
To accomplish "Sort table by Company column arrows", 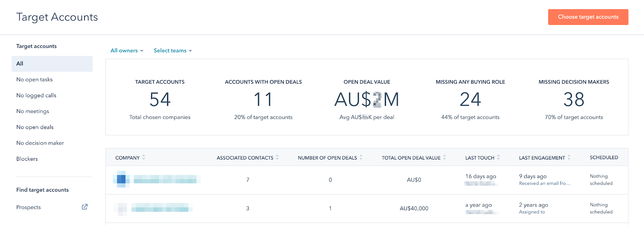I will click(144, 157).
